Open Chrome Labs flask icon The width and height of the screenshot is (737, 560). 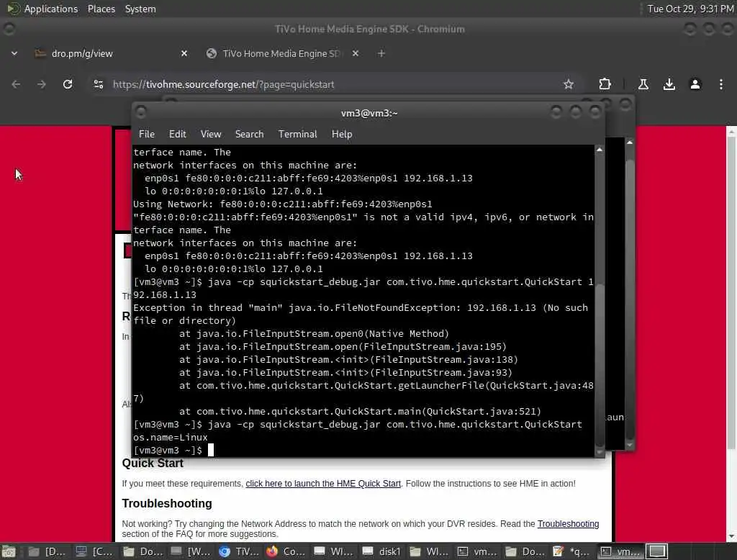[643, 85]
